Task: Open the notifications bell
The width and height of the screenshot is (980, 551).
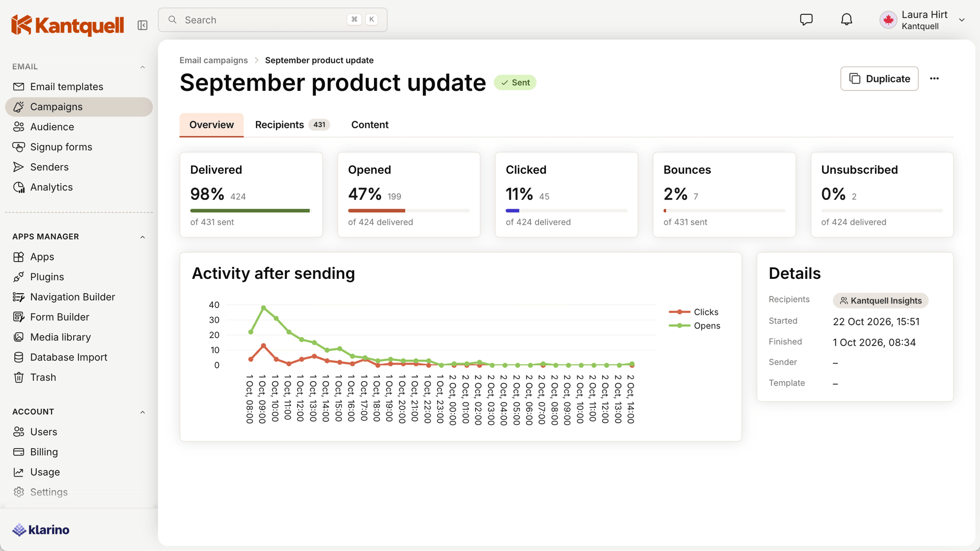Action: pyautogui.click(x=847, y=20)
